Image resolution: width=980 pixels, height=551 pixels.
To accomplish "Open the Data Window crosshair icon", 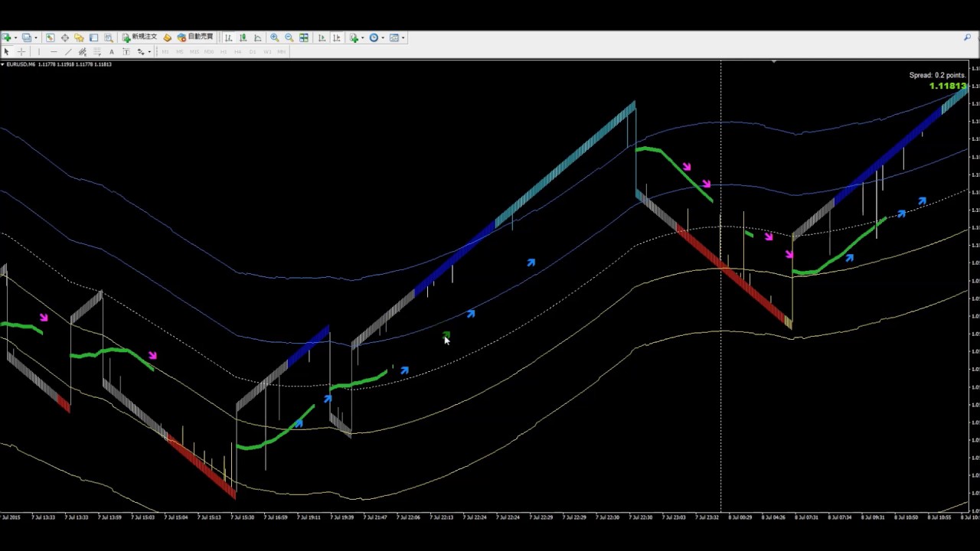I will tap(65, 37).
